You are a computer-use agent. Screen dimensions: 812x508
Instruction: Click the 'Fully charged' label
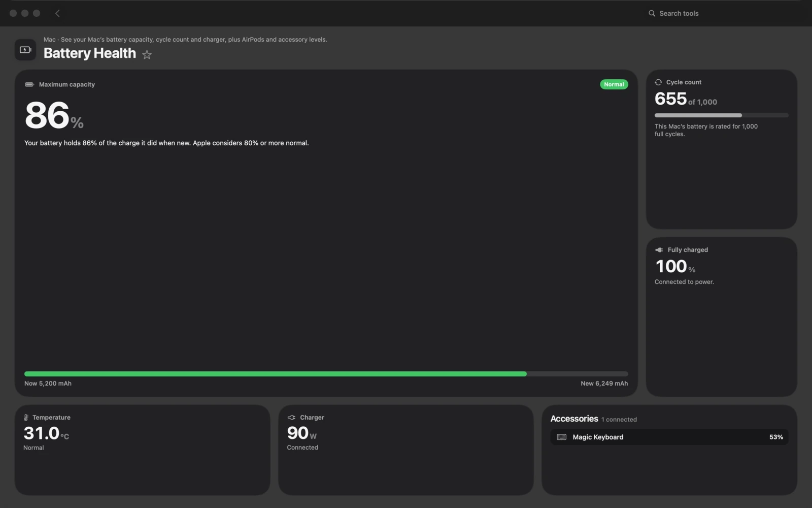pyautogui.click(x=688, y=250)
